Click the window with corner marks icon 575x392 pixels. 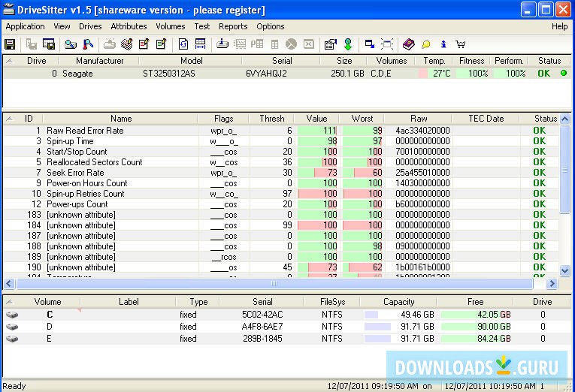pos(387,44)
